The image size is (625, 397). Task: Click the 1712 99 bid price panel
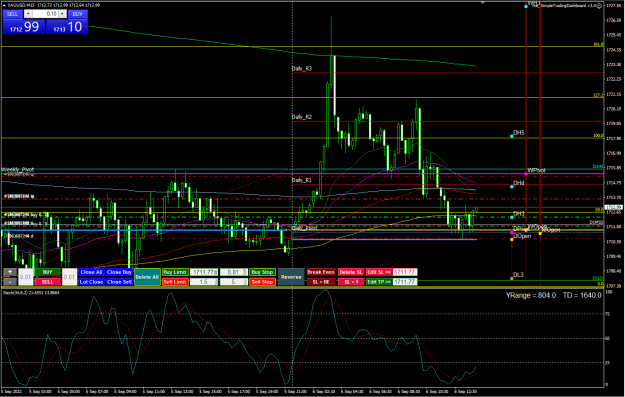(x=24, y=27)
